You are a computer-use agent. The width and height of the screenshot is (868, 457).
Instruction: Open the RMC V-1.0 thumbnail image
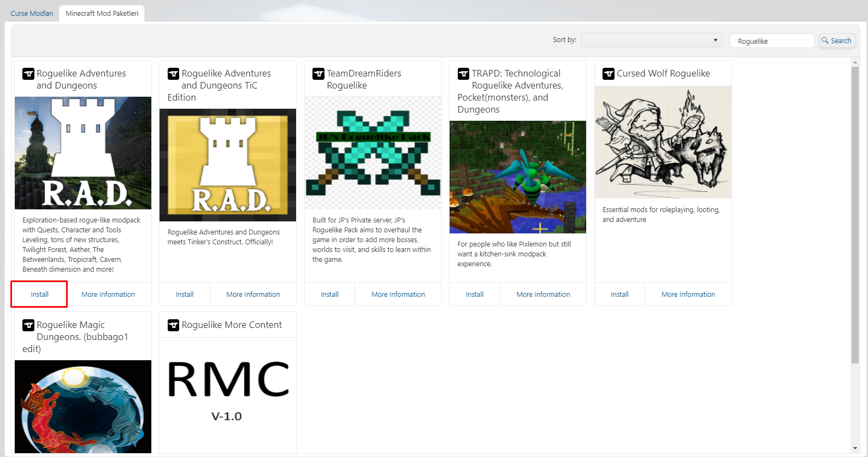pos(228,395)
